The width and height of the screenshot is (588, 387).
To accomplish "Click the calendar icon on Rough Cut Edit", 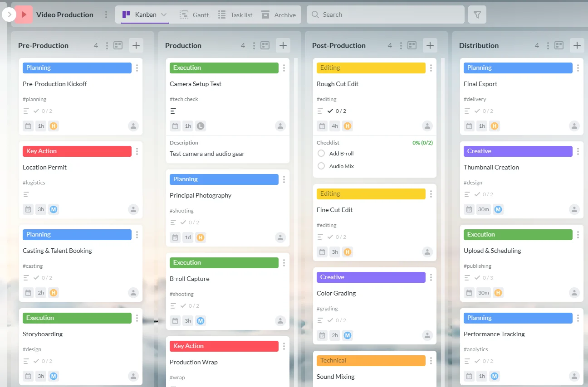I will coord(322,126).
